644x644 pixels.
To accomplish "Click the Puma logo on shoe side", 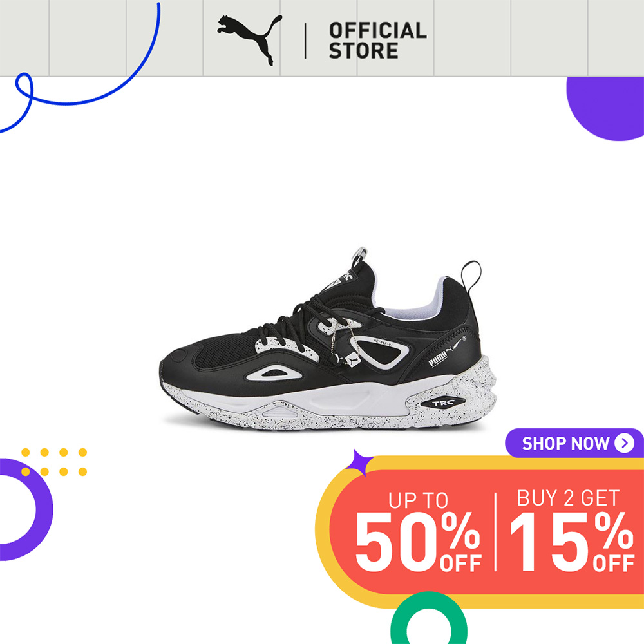I will (446, 353).
